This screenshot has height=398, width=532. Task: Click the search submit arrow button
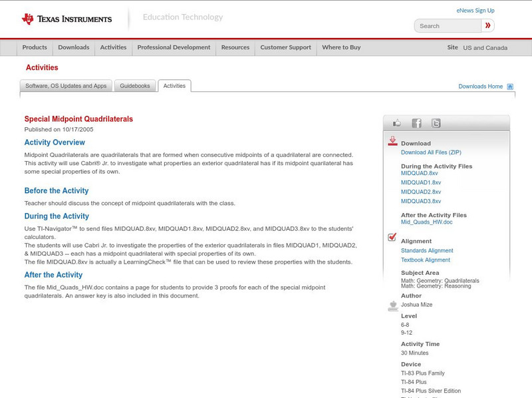click(x=487, y=25)
